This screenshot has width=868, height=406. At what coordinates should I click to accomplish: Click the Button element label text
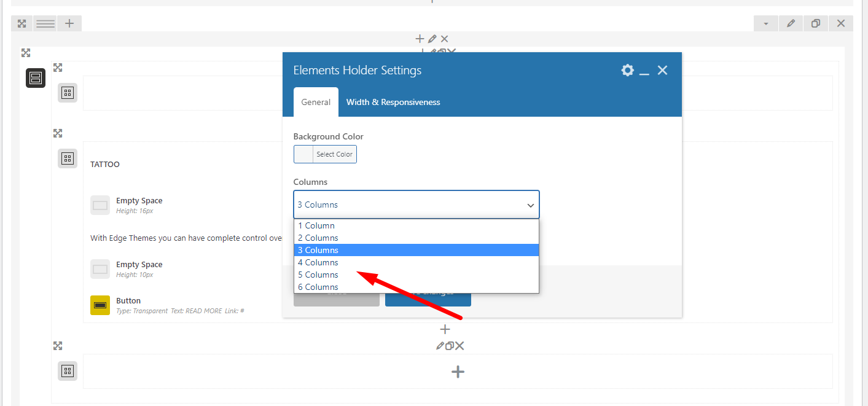tap(128, 301)
